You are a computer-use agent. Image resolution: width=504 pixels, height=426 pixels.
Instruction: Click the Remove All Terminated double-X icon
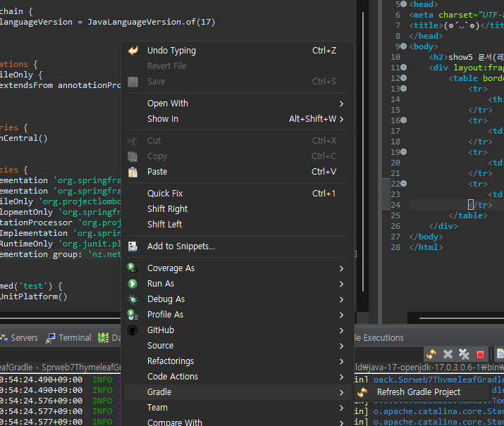coord(464,354)
